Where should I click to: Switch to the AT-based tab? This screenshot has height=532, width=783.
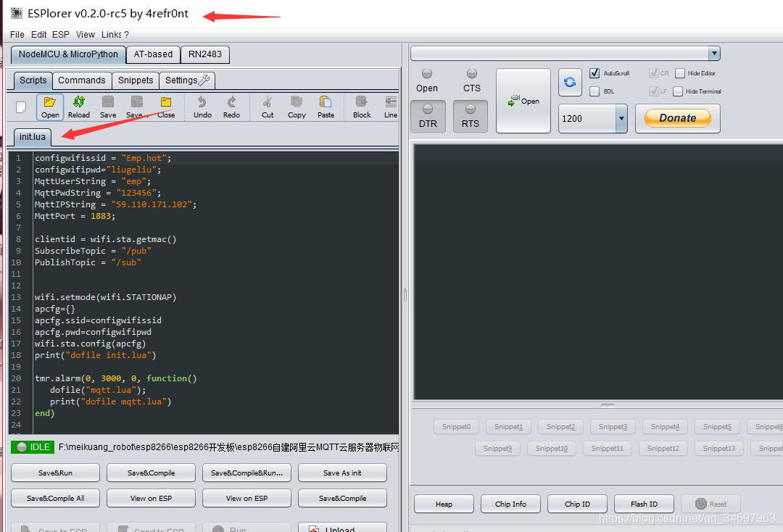pyautogui.click(x=153, y=54)
